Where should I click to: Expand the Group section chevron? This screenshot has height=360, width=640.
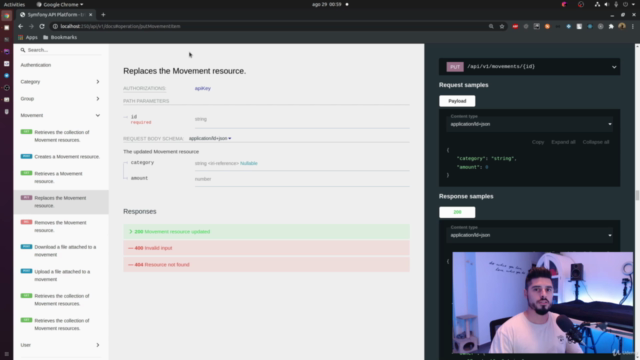tap(98, 98)
